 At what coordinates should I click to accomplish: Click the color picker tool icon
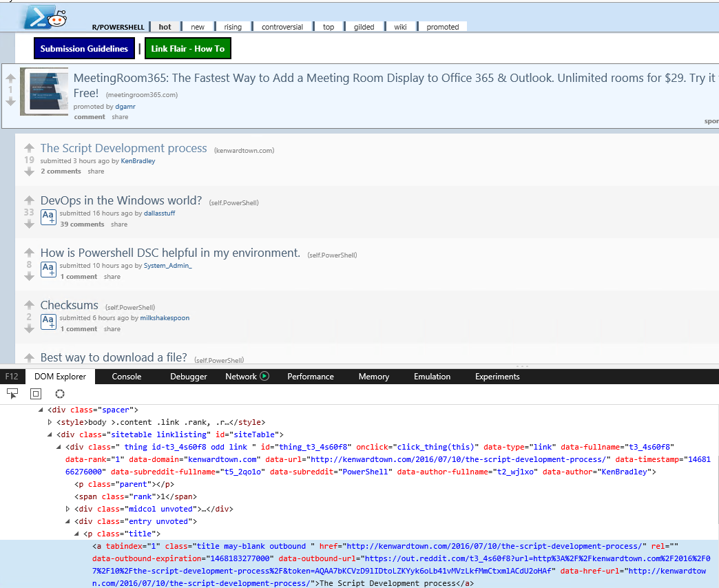tap(60, 394)
